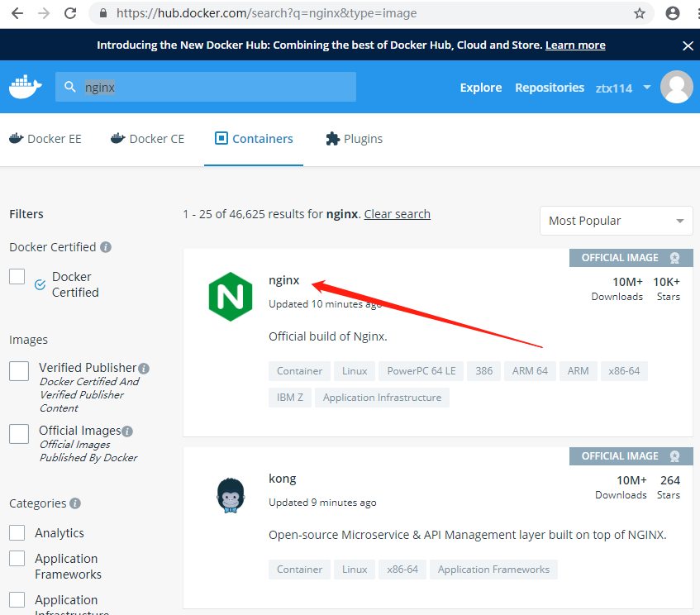Click the IBM Z tag
This screenshot has height=615, width=700.
(290, 398)
